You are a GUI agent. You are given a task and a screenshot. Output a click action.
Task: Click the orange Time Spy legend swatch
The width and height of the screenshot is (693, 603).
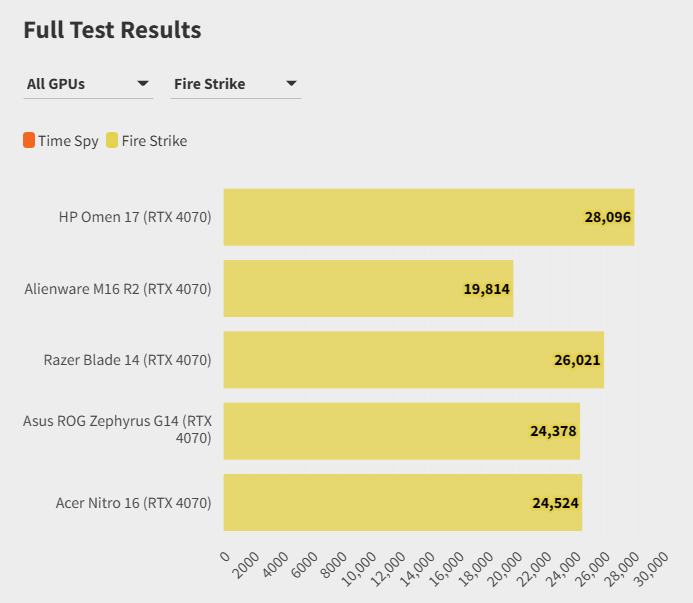[x=29, y=141]
